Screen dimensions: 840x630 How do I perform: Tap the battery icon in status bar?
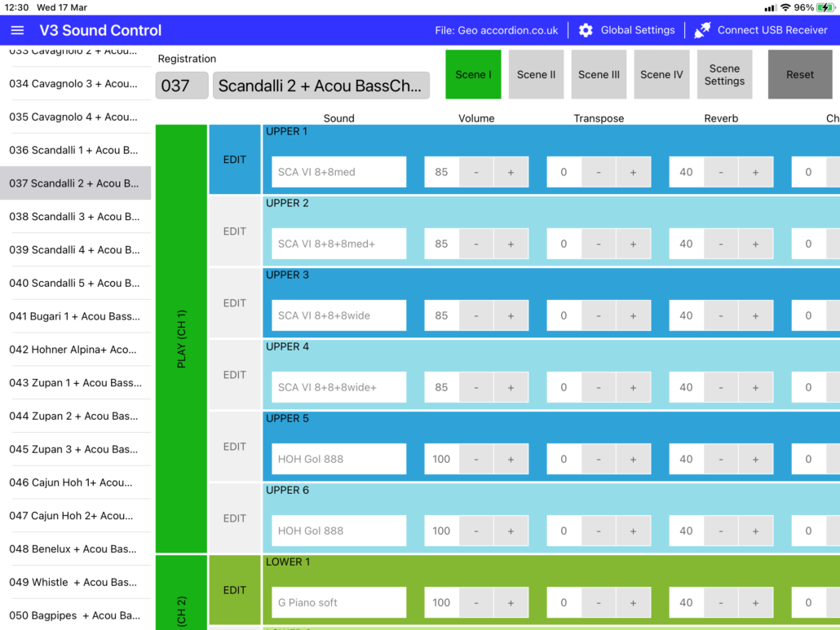tap(825, 7)
